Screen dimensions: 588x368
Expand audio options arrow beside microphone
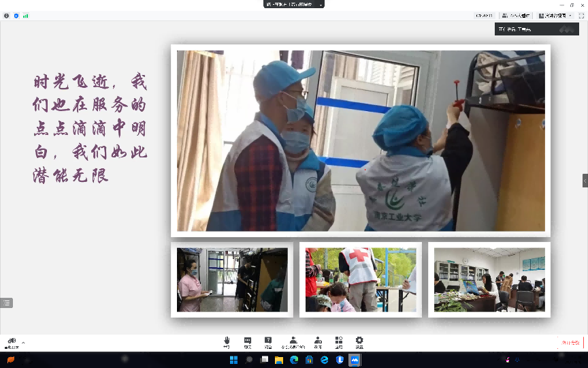23,342
